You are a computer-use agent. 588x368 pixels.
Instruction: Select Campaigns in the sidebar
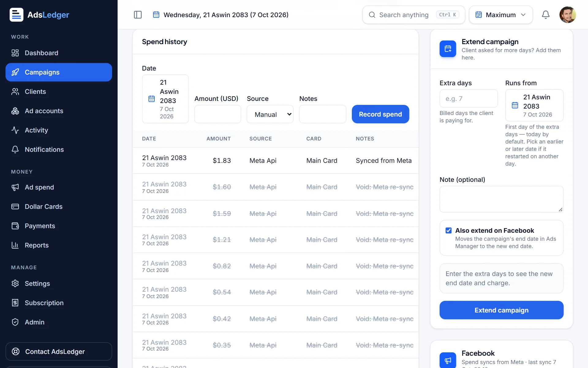coord(59,72)
